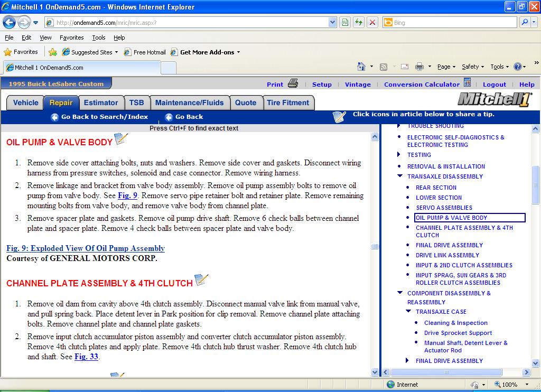Open the address bar dropdown arrow
The image size is (541, 392).
[x=332, y=22]
